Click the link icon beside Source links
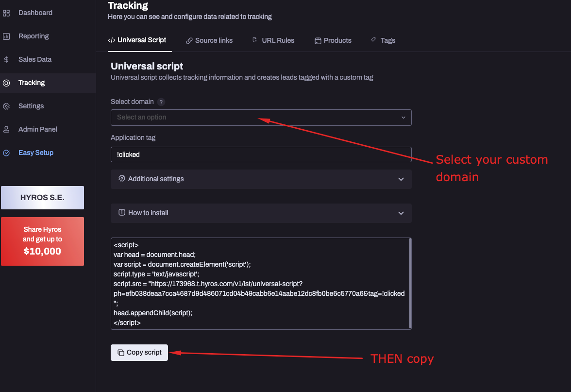Viewport: 571px width, 392px height. coord(188,40)
